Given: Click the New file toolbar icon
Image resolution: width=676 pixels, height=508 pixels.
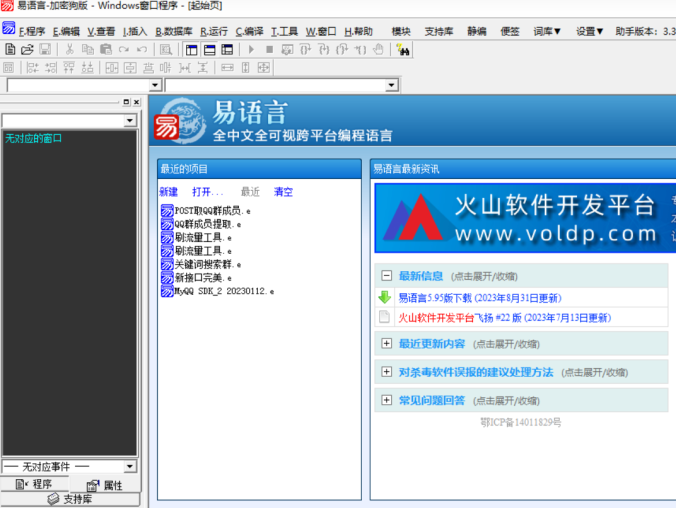Looking at the screenshot, I should (x=10, y=49).
